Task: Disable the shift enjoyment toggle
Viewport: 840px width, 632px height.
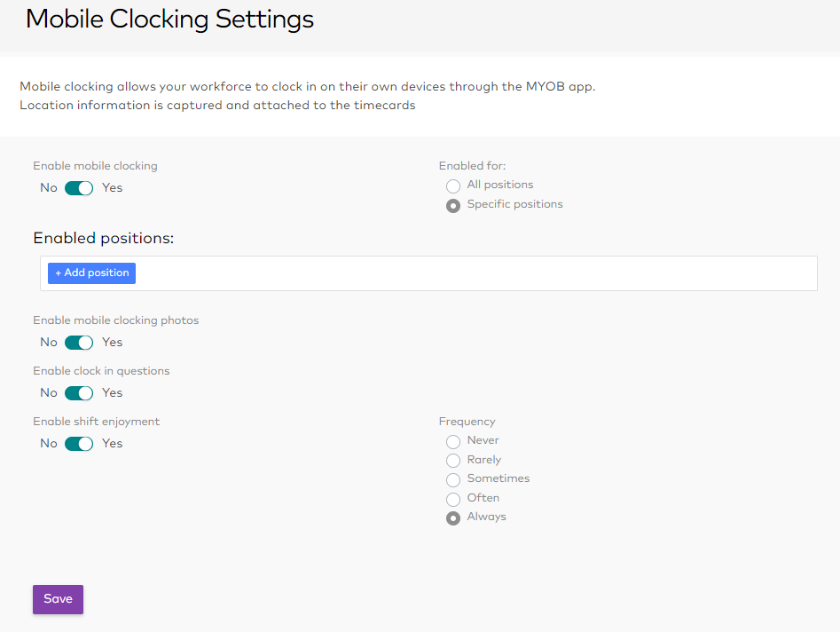Action: click(x=78, y=443)
